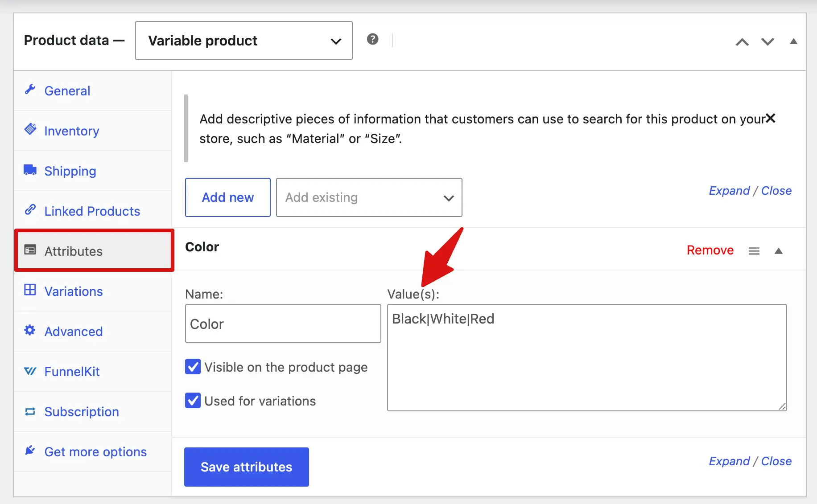Remove the Color attribute
Viewport: 817px width, 504px height.
pos(710,250)
